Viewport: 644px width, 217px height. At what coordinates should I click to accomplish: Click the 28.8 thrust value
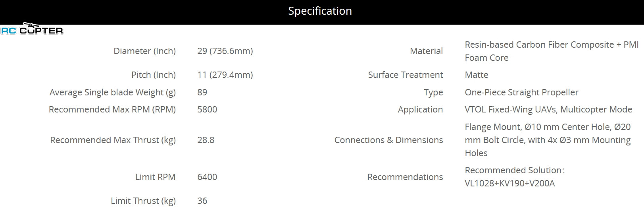pyautogui.click(x=206, y=140)
